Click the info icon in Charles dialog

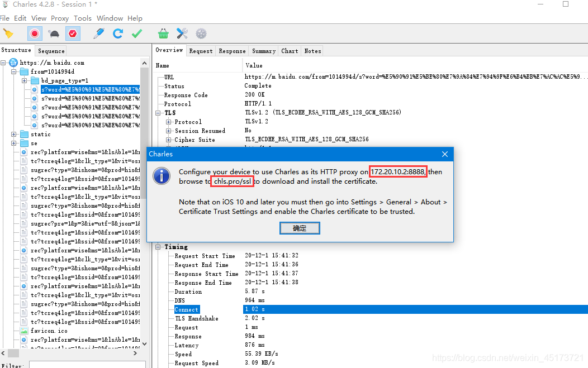(162, 176)
